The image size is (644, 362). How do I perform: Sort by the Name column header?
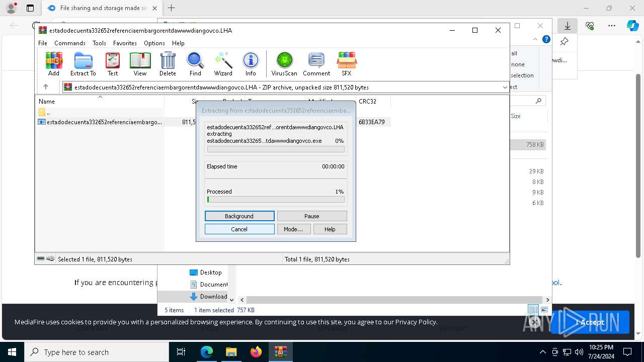pyautogui.click(x=100, y=101)
